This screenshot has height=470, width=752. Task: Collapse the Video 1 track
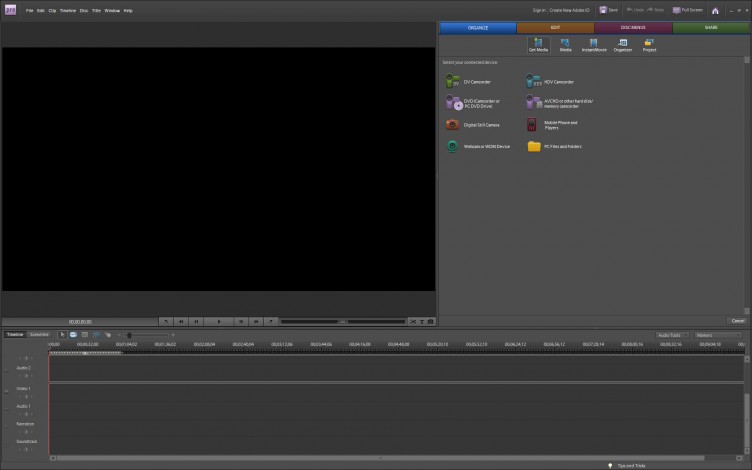coord(6,391)
